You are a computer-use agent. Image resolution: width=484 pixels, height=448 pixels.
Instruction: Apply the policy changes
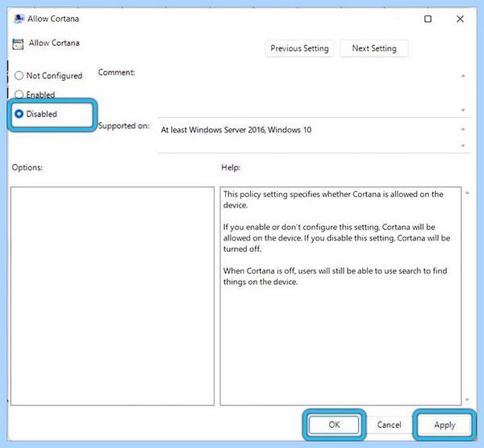(444, 425)
